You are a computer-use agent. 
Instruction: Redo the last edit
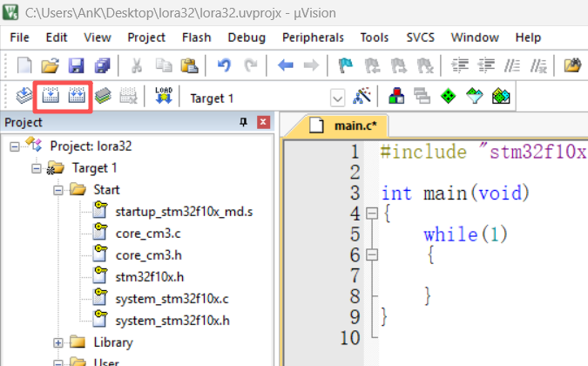tap(251, 65)
